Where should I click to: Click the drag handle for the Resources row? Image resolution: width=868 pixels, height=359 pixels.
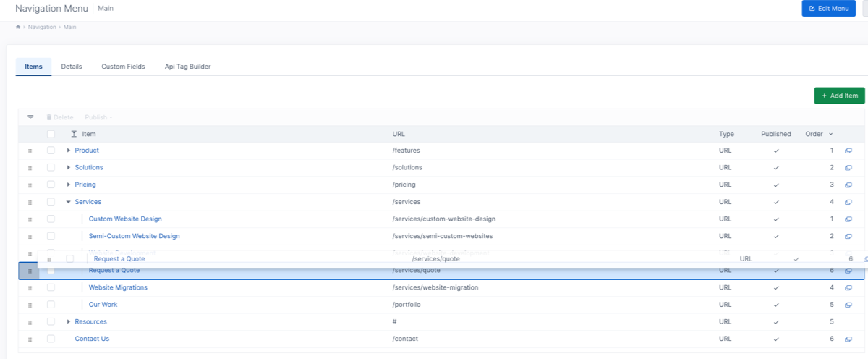[x=30, y=322]
